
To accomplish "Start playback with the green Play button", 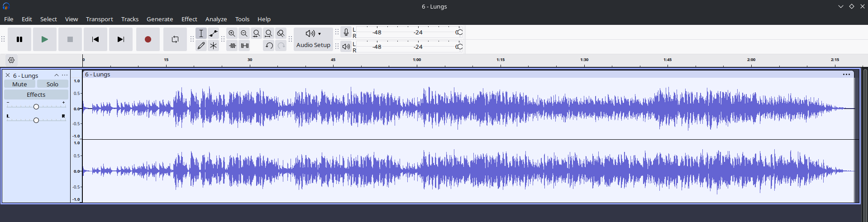I will point(45,39).
